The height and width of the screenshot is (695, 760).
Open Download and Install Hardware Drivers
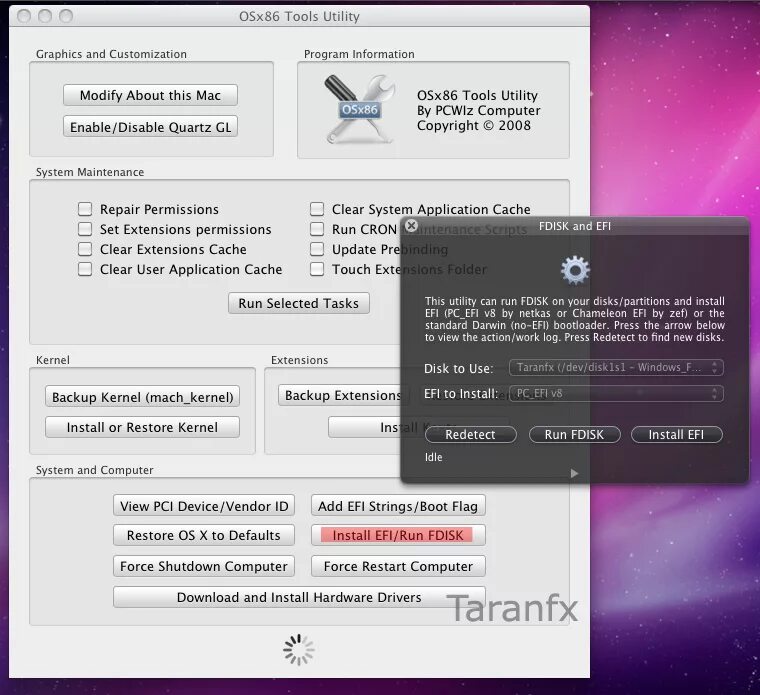(x=299, y=597)
